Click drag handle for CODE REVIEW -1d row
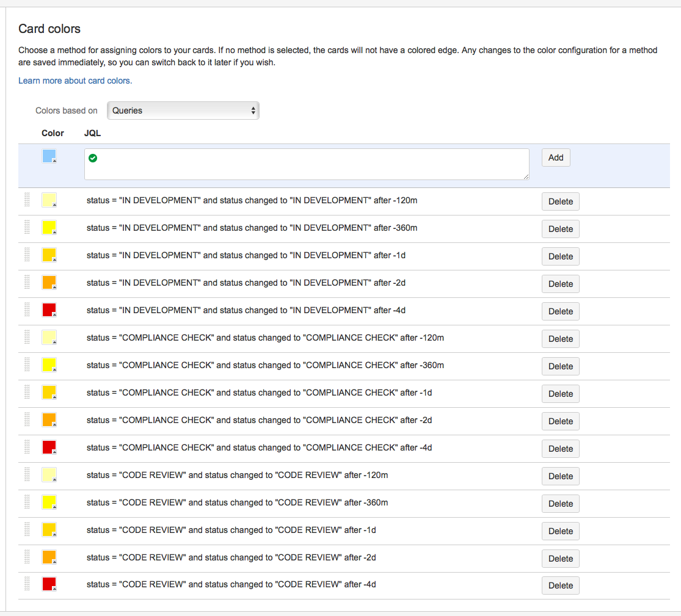 click(x=27, y=530)
